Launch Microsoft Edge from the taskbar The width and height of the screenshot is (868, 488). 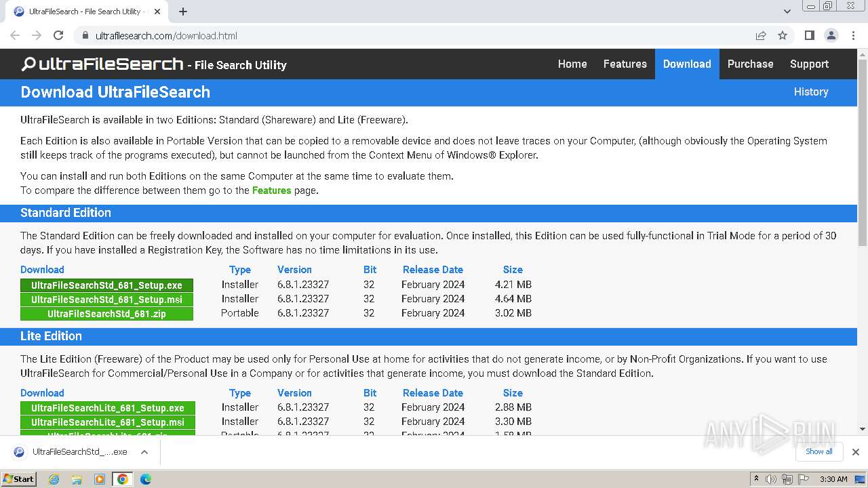[146, 479]
